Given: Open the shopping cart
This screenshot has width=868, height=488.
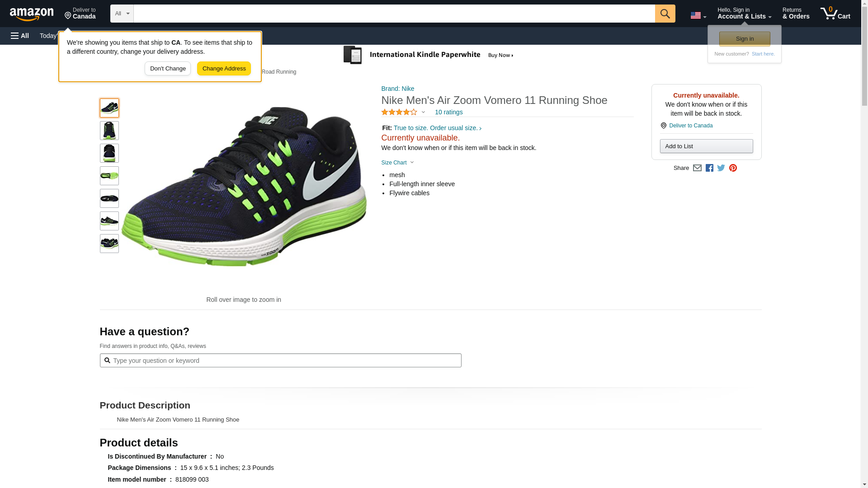Looking at the screenshot, I should (x=835, y=14).
